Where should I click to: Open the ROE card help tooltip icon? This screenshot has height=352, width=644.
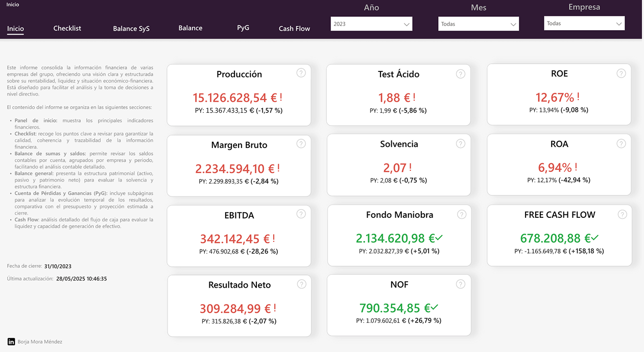[x=621, y=73]
